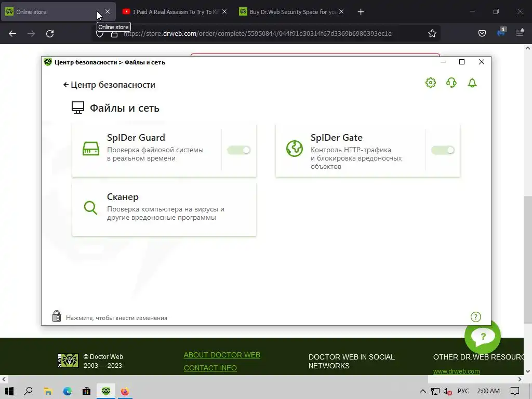
Task: Click 'Нажмите, чтобы внести изменения' text
Action: tap(116, 318)
